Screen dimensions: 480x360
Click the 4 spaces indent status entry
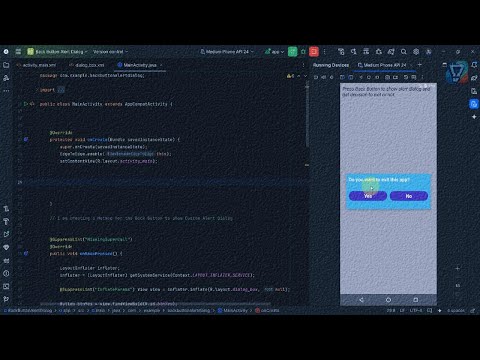456,310
